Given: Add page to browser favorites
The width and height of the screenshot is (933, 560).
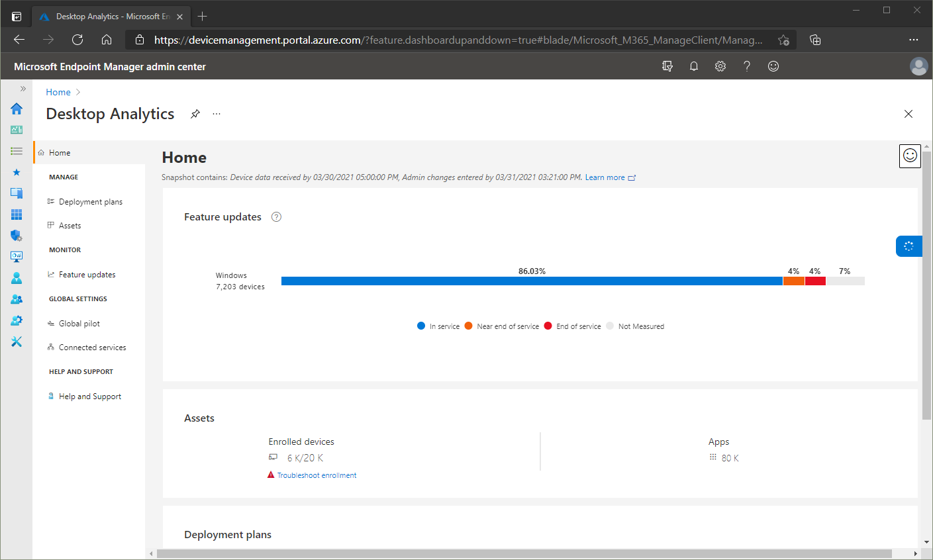Looking at the screenshot, I should tap(783, 40).
